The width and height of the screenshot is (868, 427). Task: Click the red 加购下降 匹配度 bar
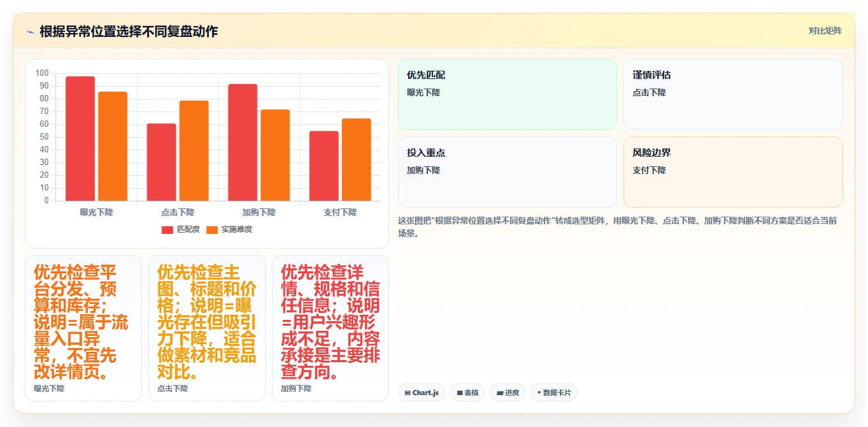[x=243, y=143]
